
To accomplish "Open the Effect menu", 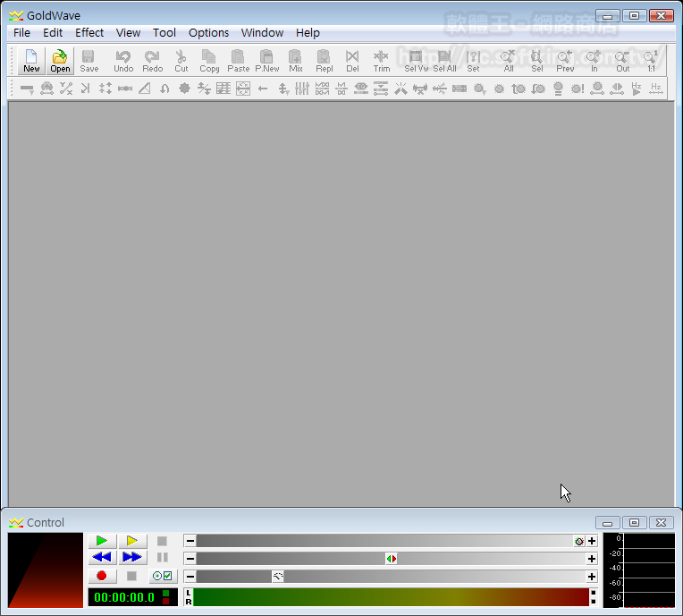I will coord(89,32).
